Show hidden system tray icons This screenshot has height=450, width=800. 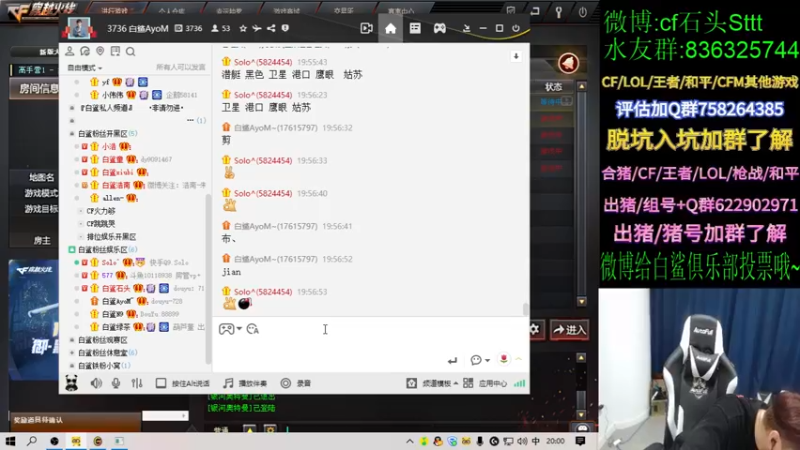pos(409,441)
